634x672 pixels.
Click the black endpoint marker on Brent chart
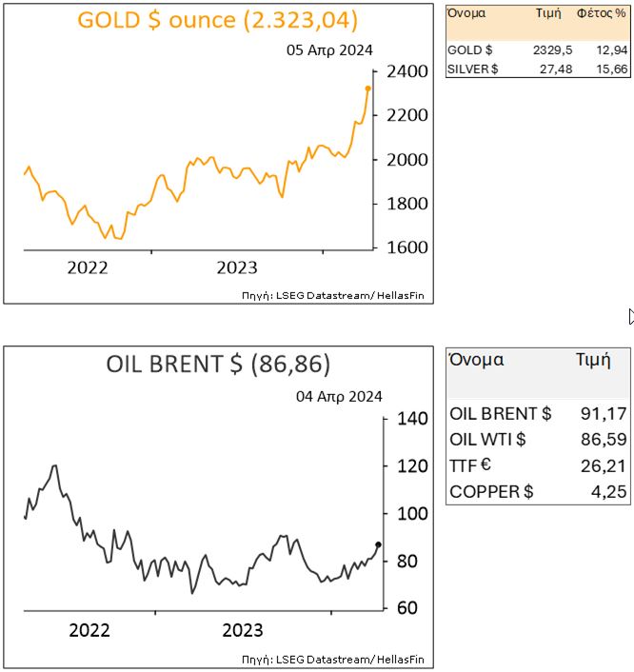(378, 544)
